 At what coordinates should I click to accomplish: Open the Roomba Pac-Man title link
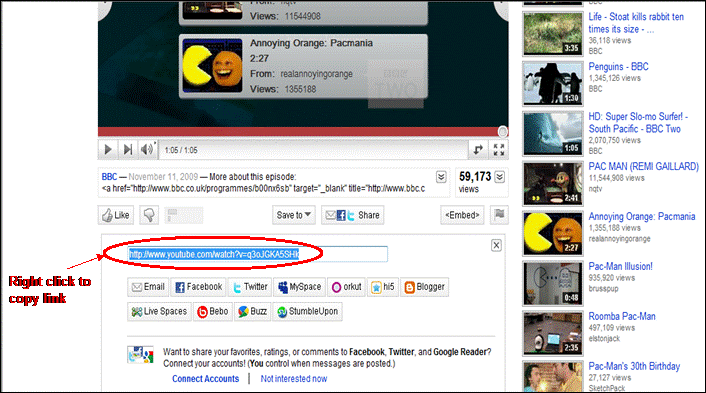(622, 316)
